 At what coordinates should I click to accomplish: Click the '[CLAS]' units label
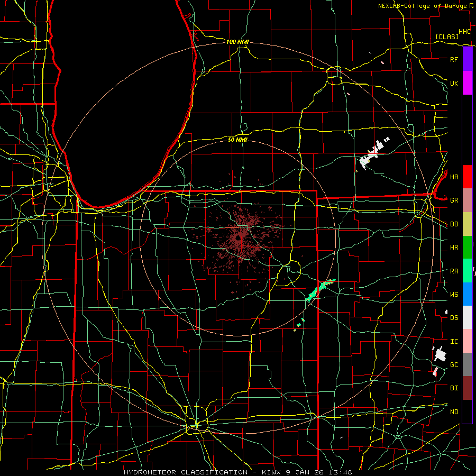pos(447,36)
